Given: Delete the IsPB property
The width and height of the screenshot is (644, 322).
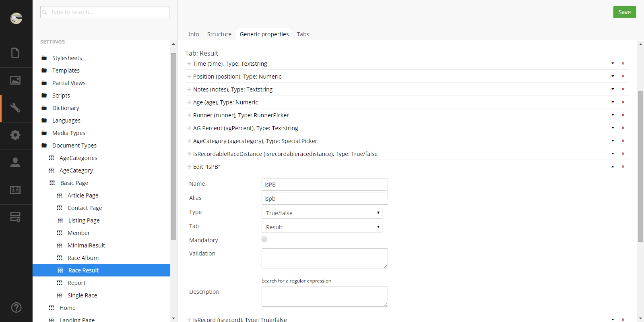Looking at the screenshot, I should (x=623, y=166).
